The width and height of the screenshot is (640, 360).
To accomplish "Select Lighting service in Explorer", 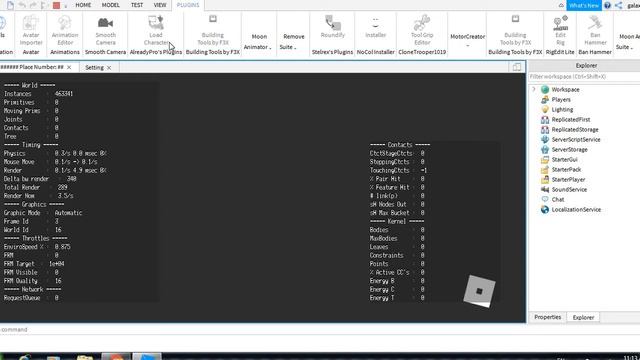I will [x=562, y=109].
